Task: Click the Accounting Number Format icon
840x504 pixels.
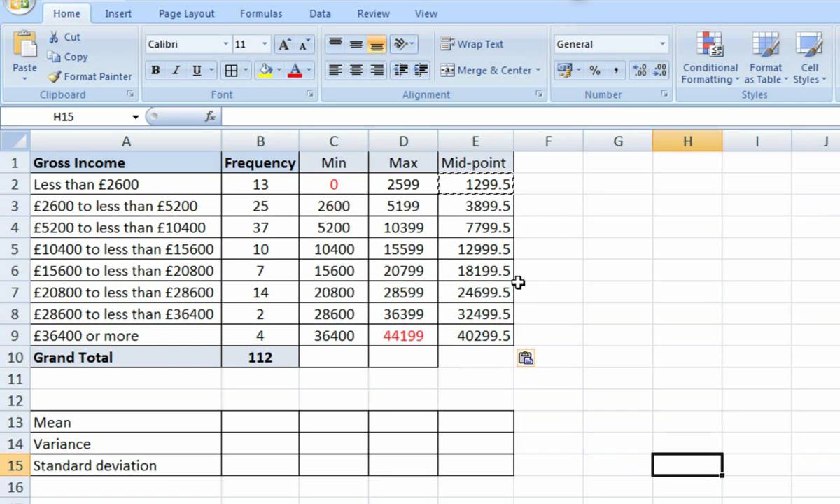Action: 564,70
